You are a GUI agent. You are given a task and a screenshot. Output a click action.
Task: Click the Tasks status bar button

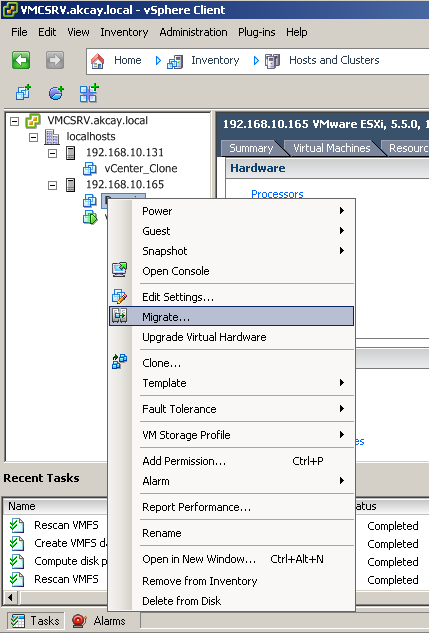pos(35,620)
